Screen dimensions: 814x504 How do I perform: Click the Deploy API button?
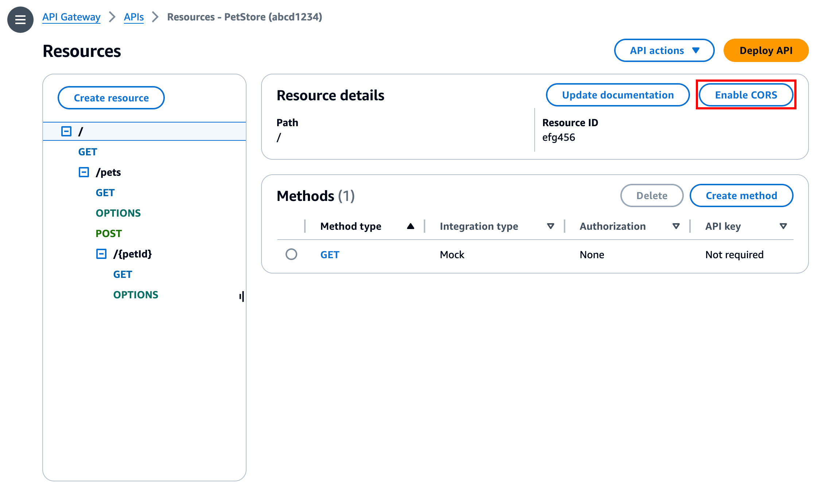tap(766, 50)
